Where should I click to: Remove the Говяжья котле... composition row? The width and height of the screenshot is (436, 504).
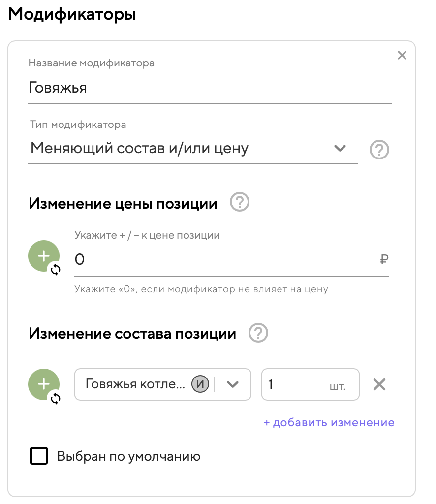tap(379, 384)
